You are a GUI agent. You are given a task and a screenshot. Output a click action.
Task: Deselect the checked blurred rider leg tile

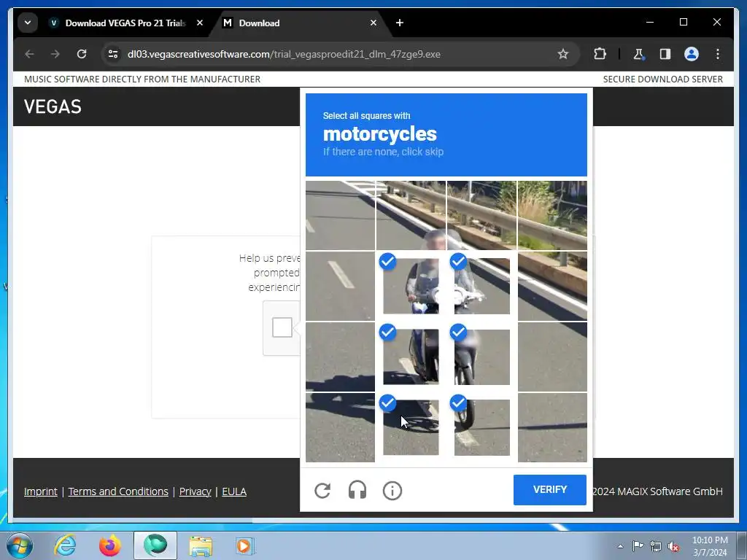click(x=481, y=357)
